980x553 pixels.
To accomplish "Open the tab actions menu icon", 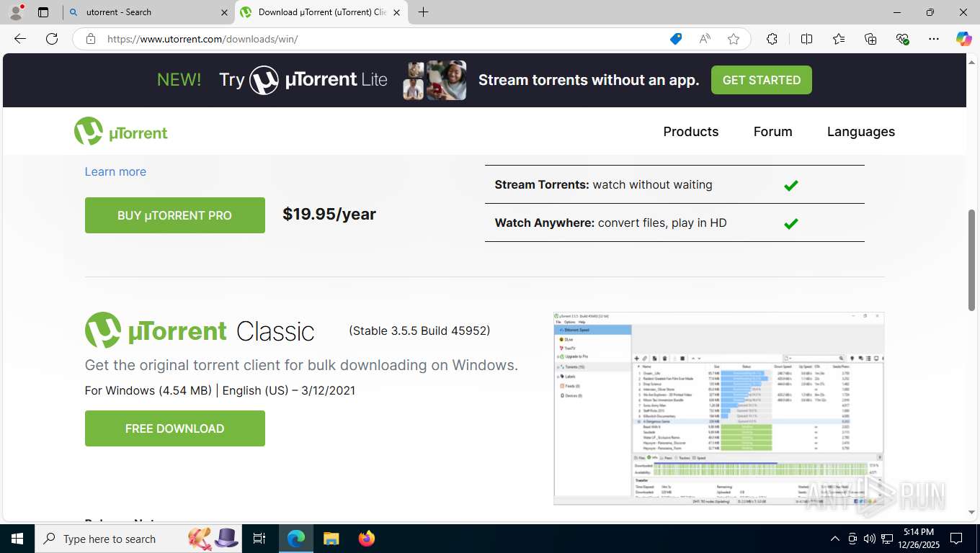I will point(43,12).
